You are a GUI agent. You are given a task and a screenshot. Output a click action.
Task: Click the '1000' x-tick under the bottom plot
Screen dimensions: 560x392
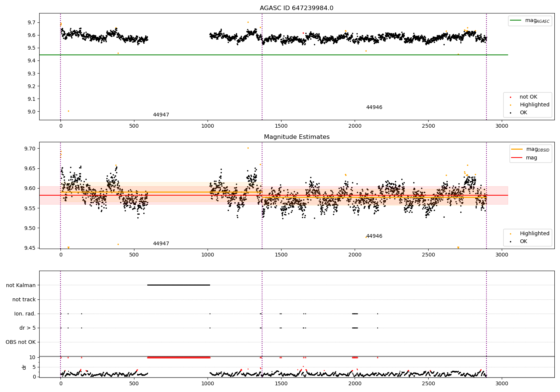point(208,383)
